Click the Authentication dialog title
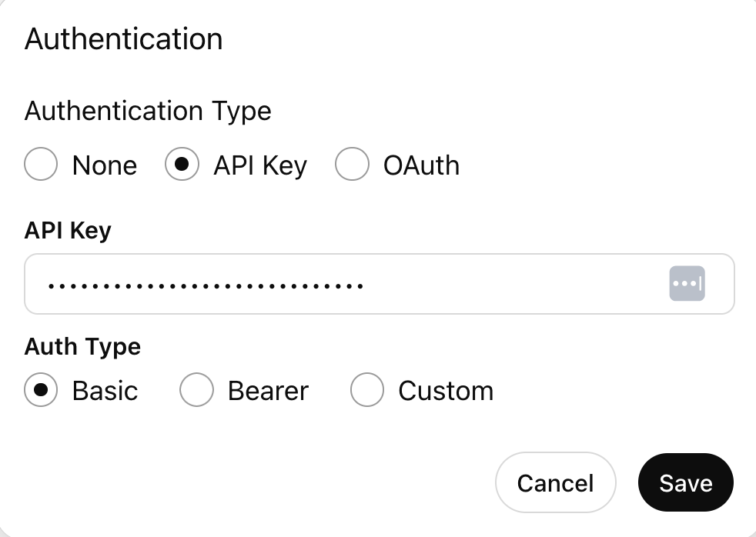This screenshot has width=756, height=537. [123, 38]
